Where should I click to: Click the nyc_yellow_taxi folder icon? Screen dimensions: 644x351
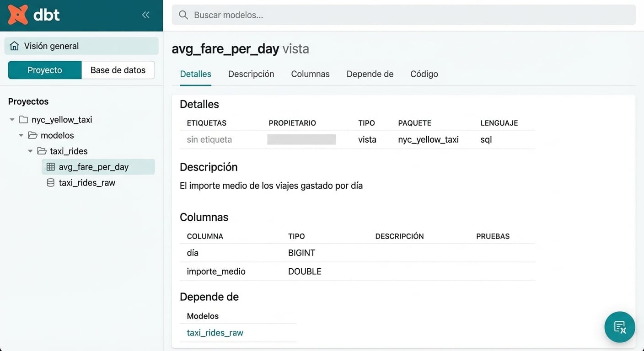coord(23,120)
